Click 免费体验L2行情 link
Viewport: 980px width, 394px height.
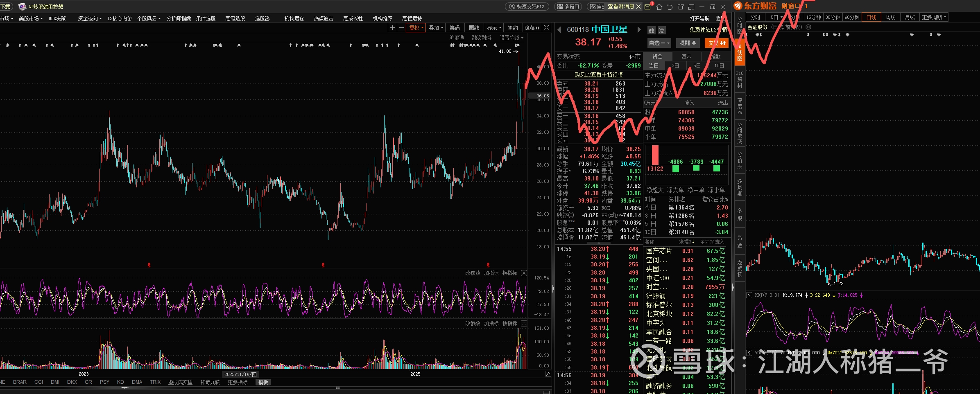[708, 29]
